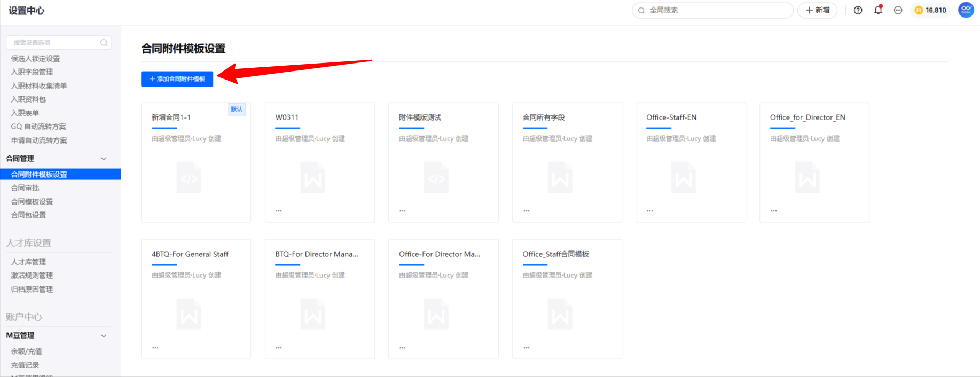Viewport: 980px width, 377px height.
Task: Open 充值记录 in sidebar
Action: tap(25, 365)
